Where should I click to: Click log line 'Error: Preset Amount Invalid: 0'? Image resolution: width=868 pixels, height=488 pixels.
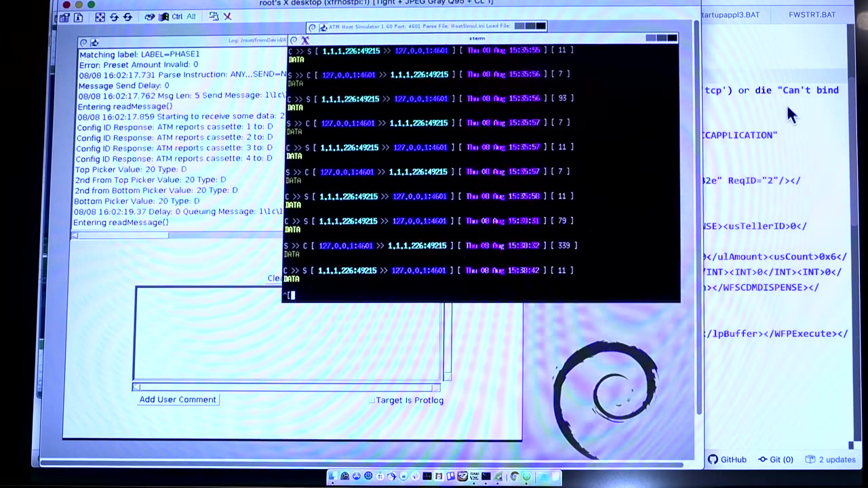(138, 64)
